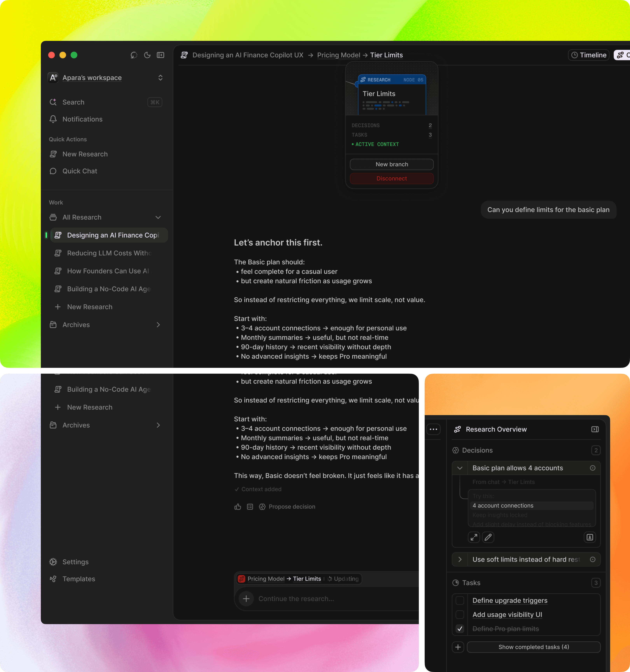Expand the Use soft limits decision

pyautogui.click(x=460, y=560)
